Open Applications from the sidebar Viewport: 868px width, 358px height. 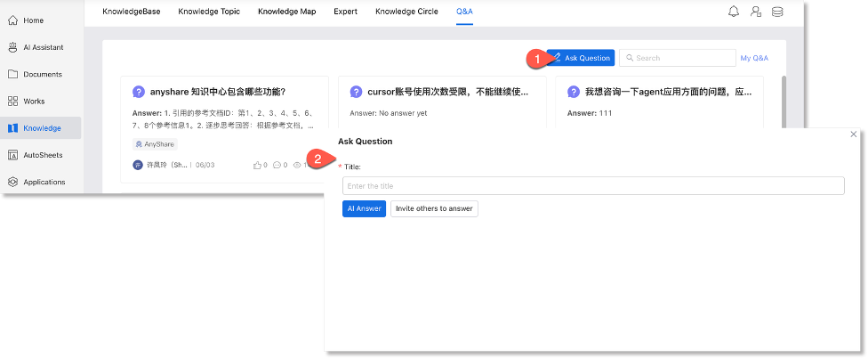pos(13,182)
